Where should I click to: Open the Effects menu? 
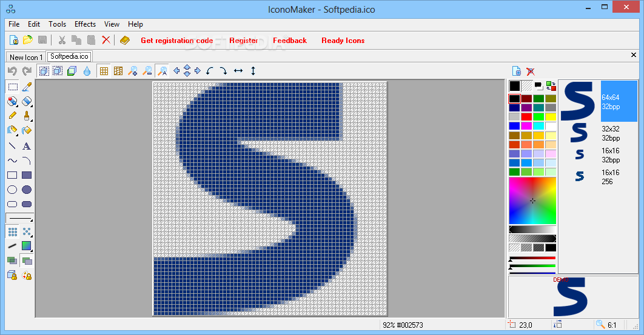point(85,24)
